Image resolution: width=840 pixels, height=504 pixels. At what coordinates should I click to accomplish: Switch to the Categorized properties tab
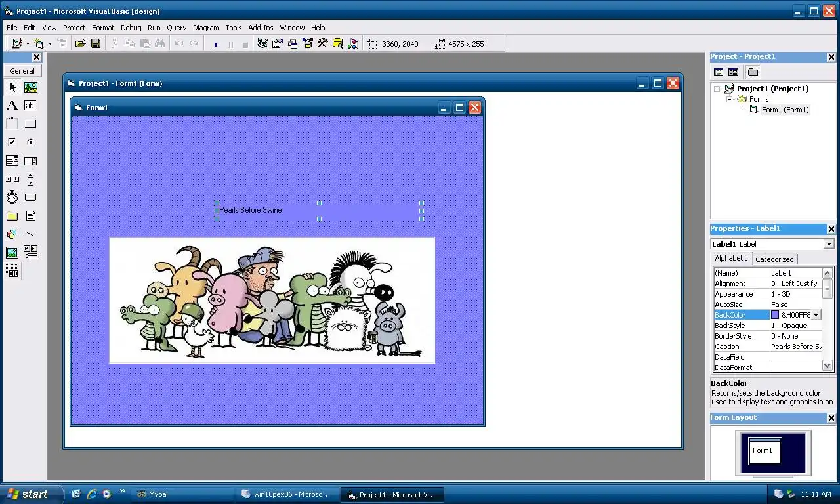[774, 259]
